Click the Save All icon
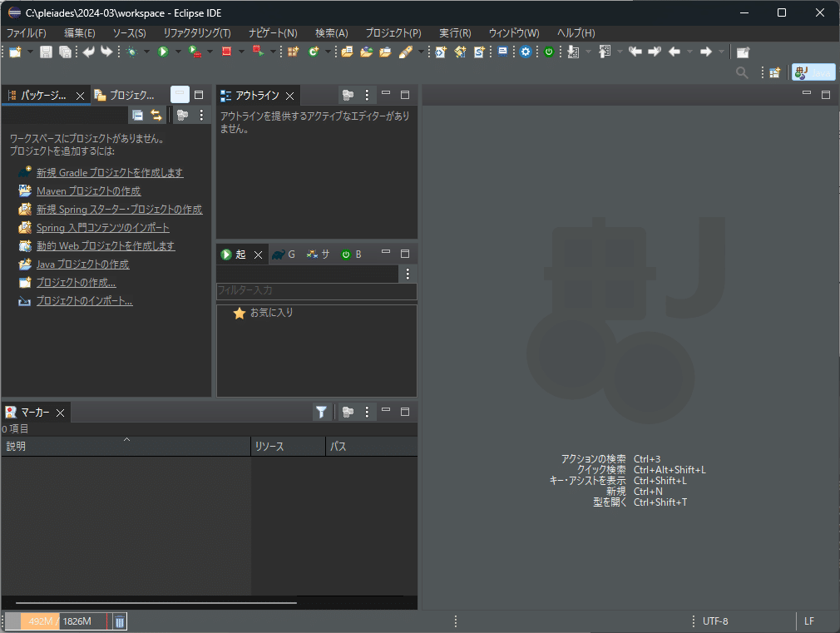Viewport: 840px width, 633px height. (x=65, y=52)
